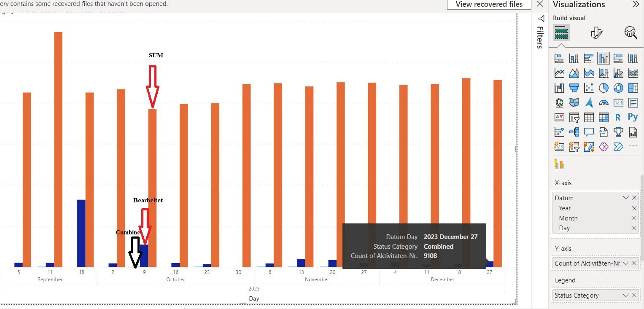Choose the clustered column chart visual
Screen dimensions: 644x309
coord(604,58)
